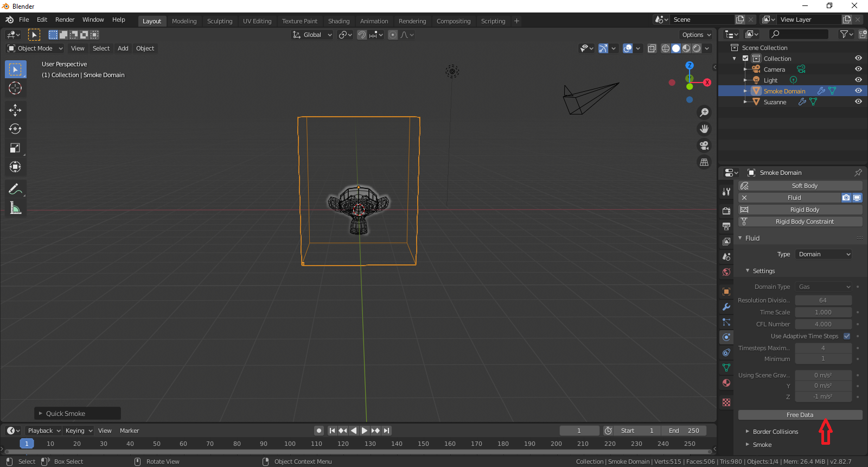Viewport: 868px width, 467px height.
Task: Toggle Fluid show in render camera icon
Action: tap(846, 198)
